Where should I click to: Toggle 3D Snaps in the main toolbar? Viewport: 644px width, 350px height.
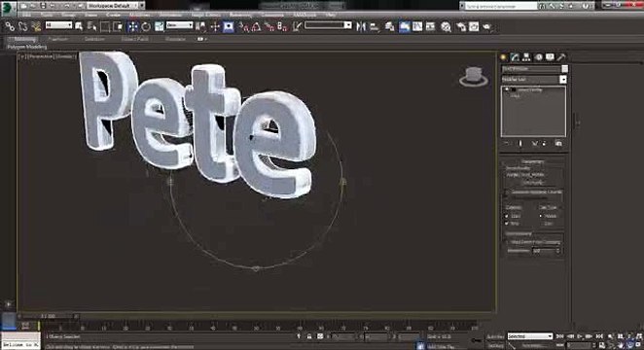(x=244, y=26)
